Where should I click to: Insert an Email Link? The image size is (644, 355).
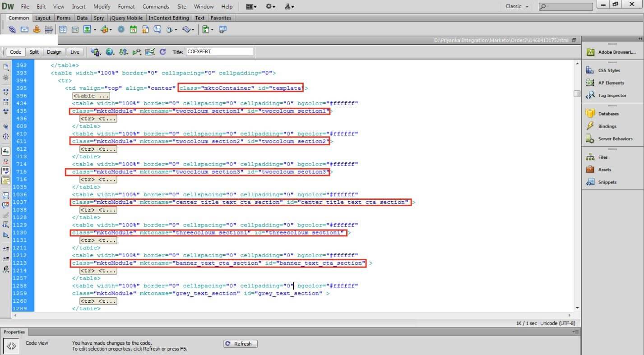coord(24,29)
